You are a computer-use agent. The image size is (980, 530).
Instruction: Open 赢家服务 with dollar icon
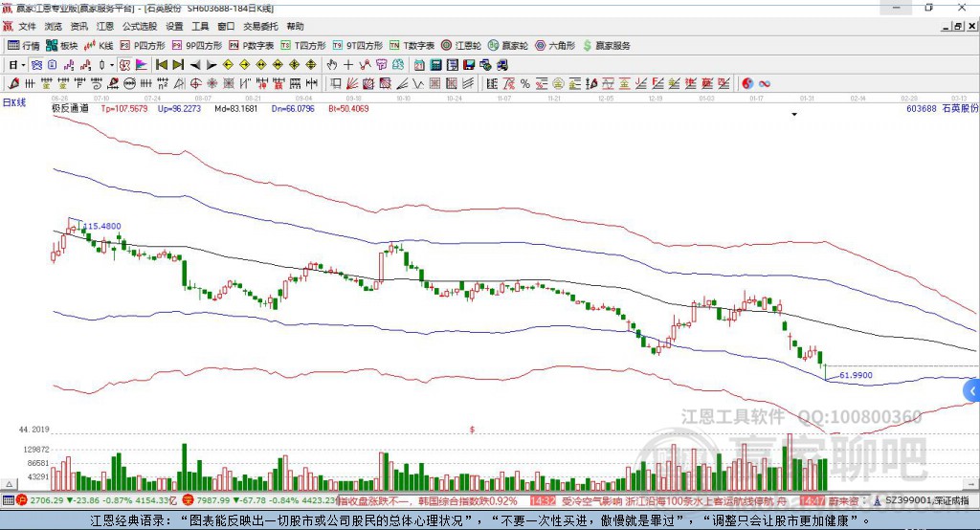606,46
